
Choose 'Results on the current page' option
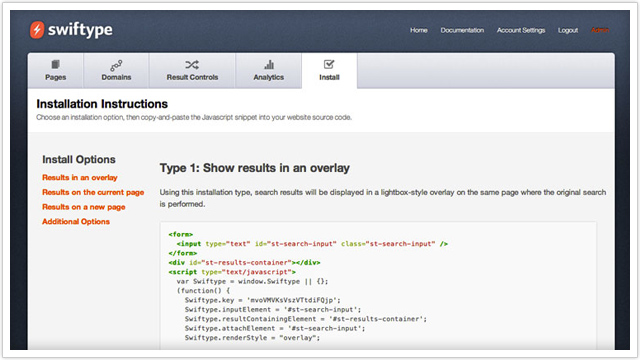93,192
